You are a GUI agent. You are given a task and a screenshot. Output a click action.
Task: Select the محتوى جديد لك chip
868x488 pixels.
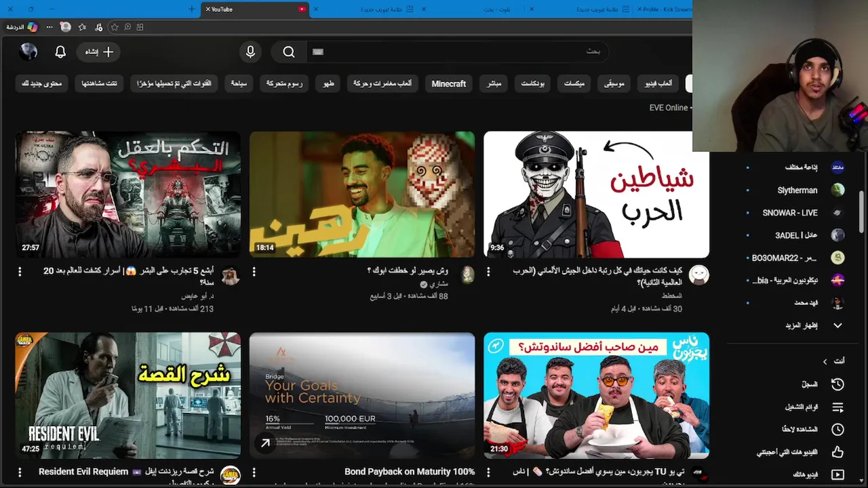[x=41, y=83]
